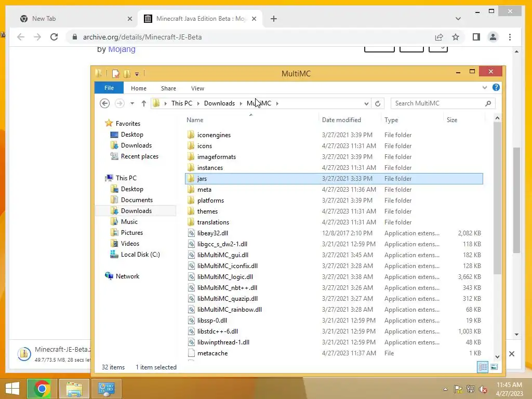Click Downloads in the breadcrumb path
Screen dimensions: 532x399
219,103
